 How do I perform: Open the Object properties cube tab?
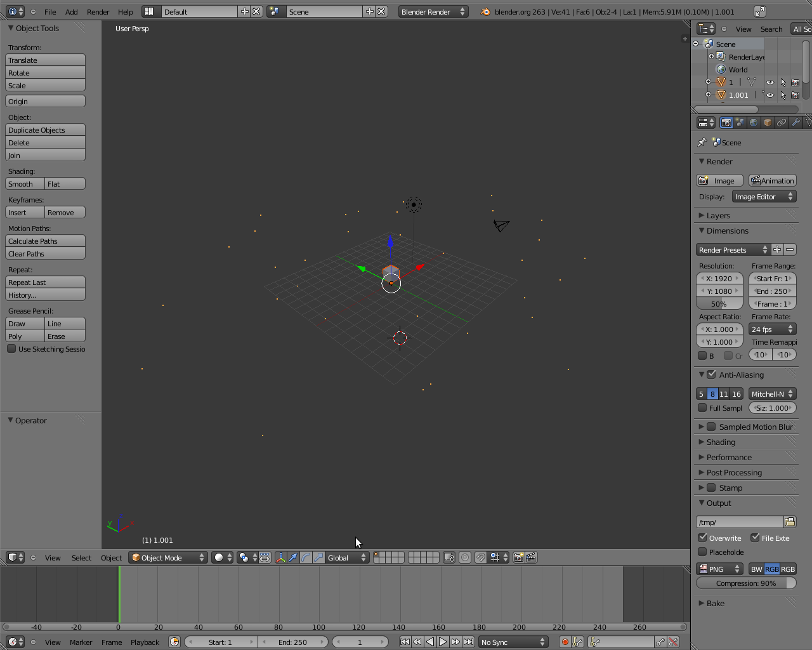coord(768,123)
